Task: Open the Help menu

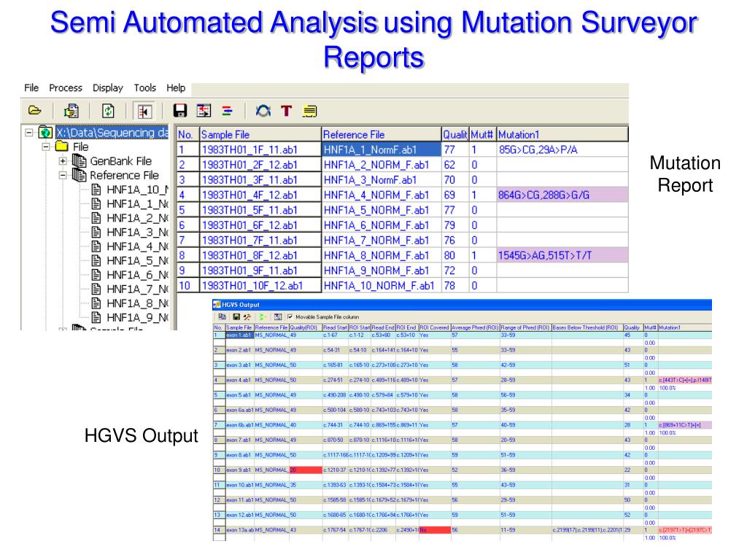Action: 176,87
